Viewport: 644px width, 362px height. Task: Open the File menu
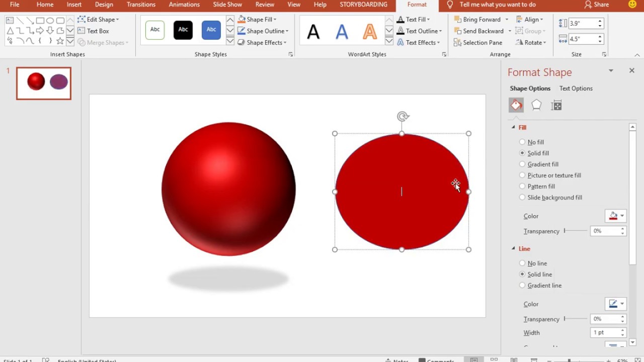pyautogui.click(x=15, y=5)
